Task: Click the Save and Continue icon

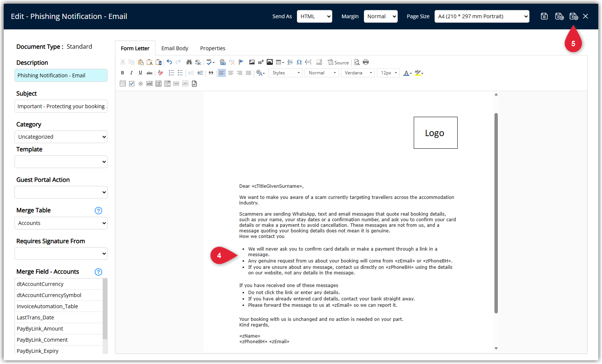Action: (559, 16)
